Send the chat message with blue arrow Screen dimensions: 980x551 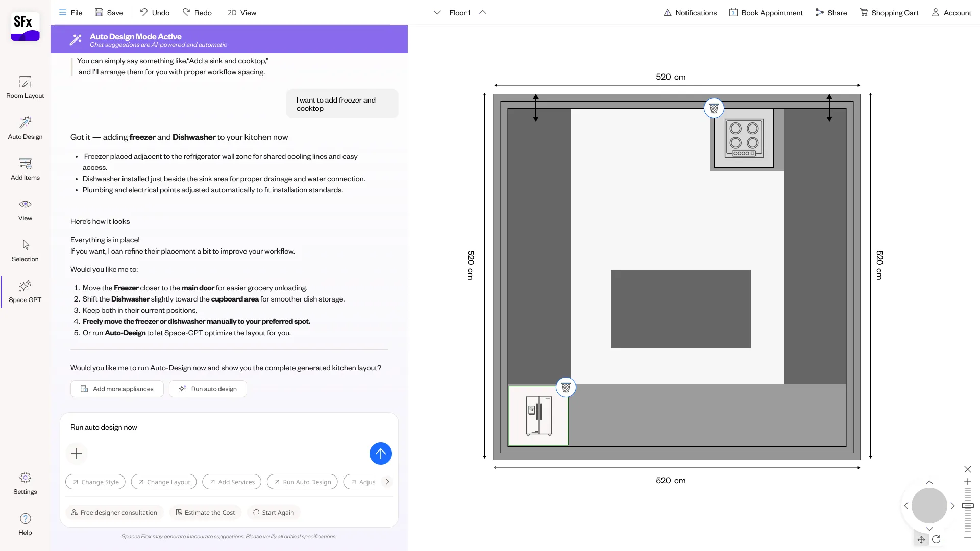pos(380,454)
